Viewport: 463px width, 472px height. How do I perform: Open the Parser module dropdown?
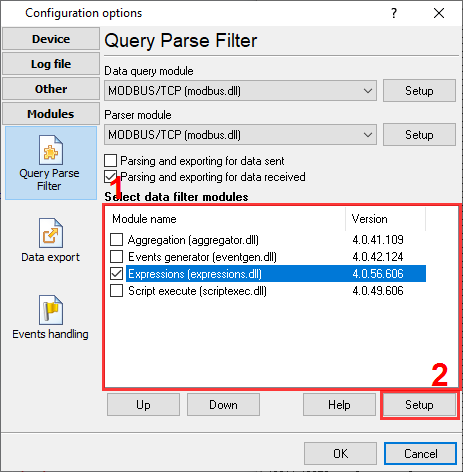(x=240, y=135)
